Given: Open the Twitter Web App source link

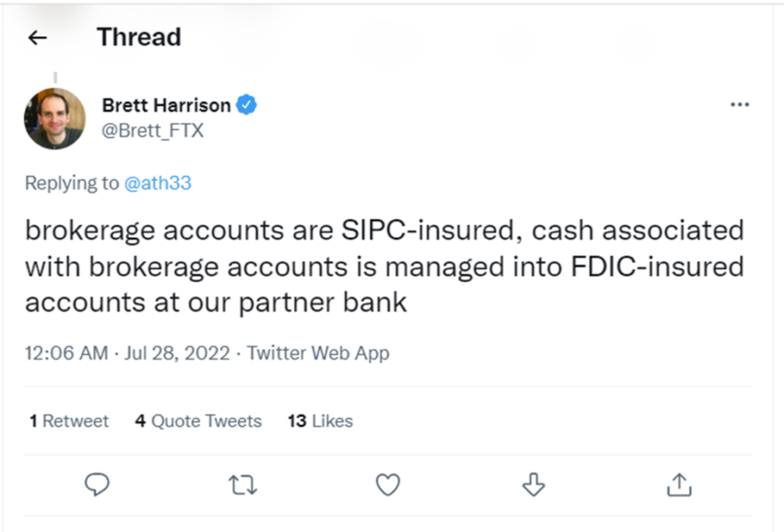Looking at the screenshot, I should tap(318, 353).
